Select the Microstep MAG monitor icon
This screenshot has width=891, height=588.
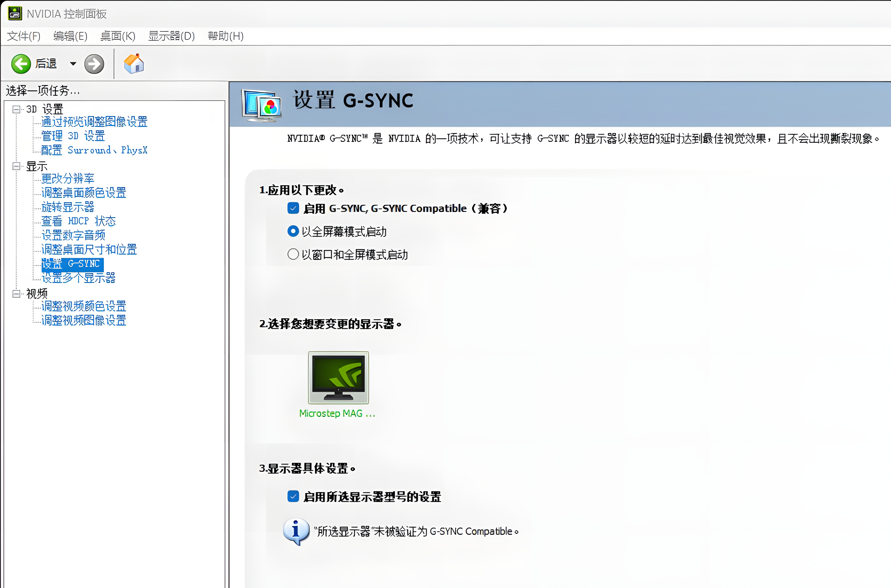point(338,377)
